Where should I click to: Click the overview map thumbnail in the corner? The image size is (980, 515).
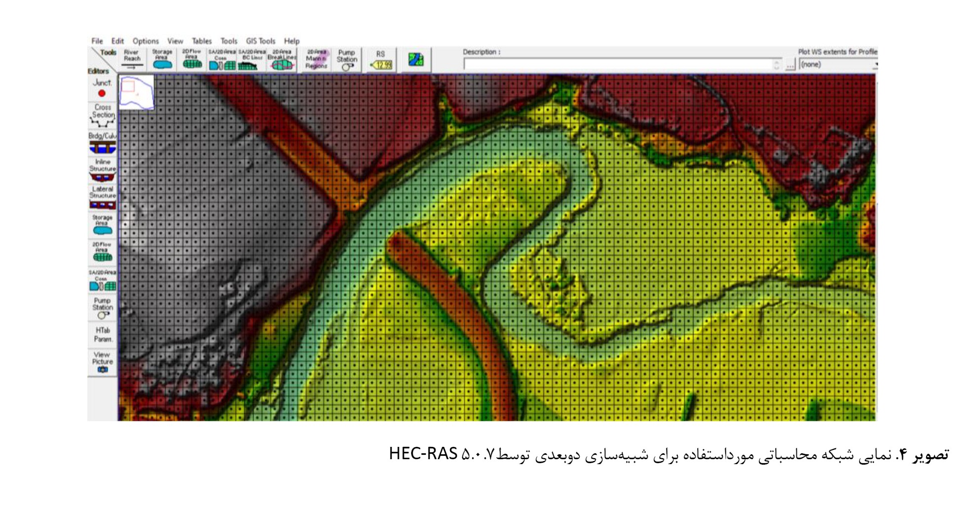coord(136,92)
